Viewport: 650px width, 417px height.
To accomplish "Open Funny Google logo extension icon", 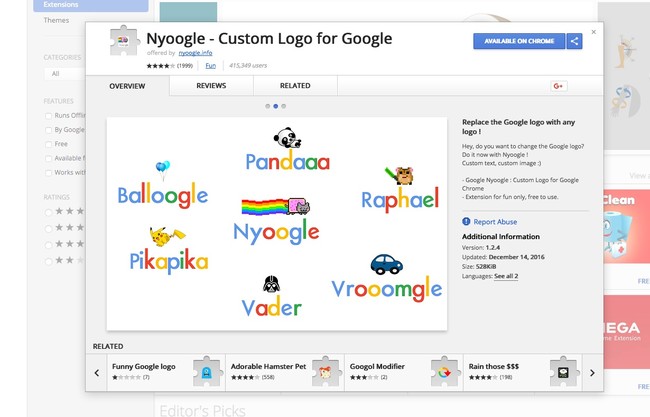I will coord(207,372).
